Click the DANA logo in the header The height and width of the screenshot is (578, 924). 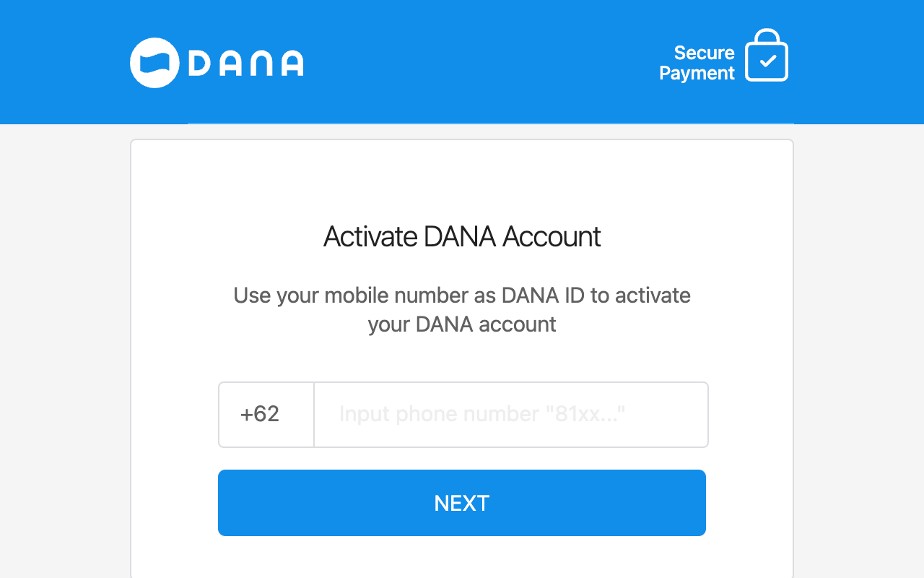216,63
